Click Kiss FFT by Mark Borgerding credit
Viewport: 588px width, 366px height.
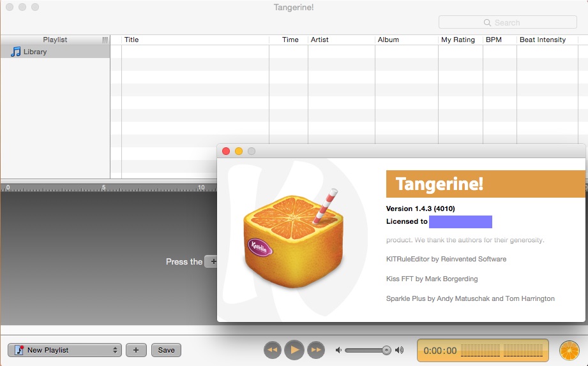pos(432,279)
